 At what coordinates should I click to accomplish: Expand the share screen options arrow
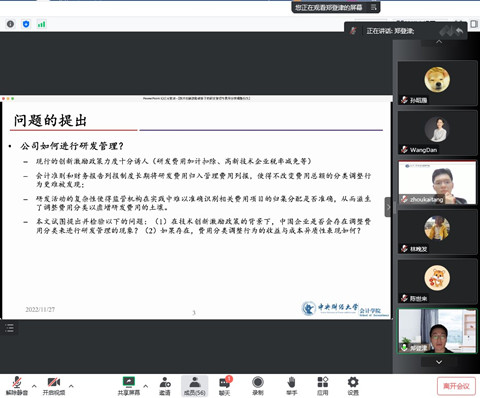coord(146,386)
